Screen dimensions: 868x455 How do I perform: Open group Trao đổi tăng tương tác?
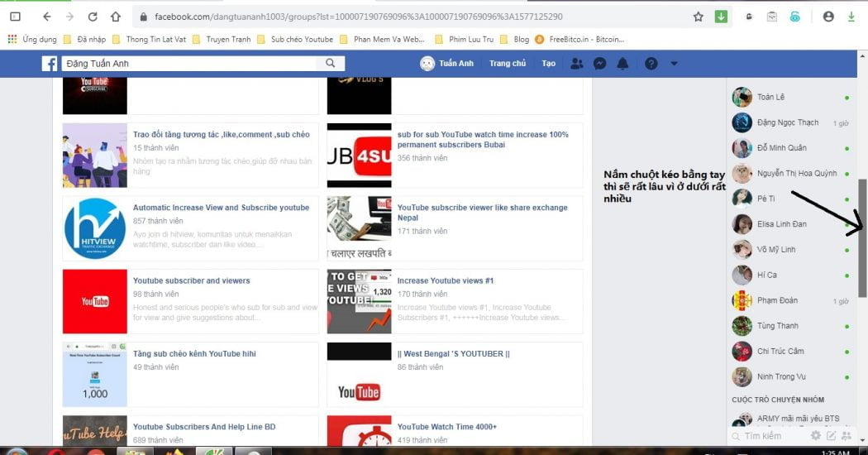pyautogui.click(x=221, y=134)
